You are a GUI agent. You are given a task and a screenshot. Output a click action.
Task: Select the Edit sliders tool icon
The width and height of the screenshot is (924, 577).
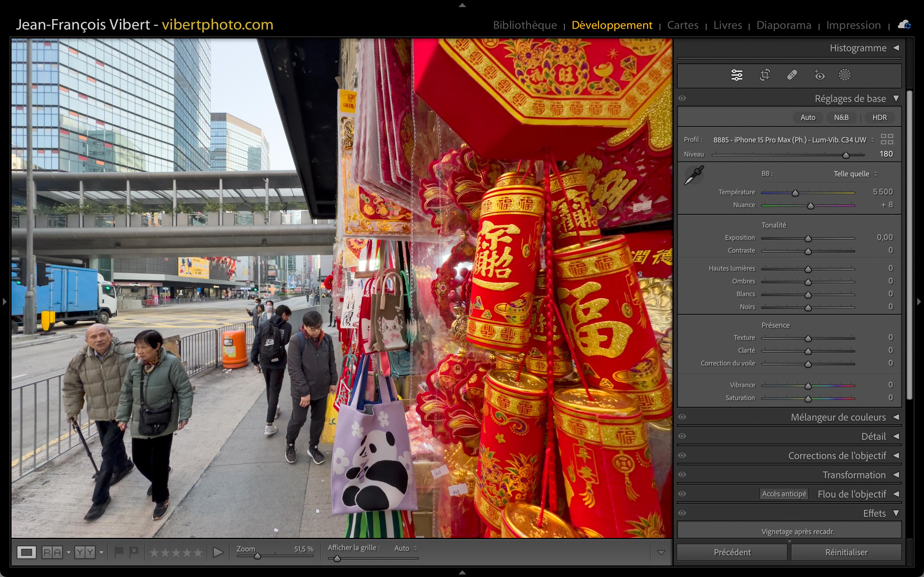point(737,75)
